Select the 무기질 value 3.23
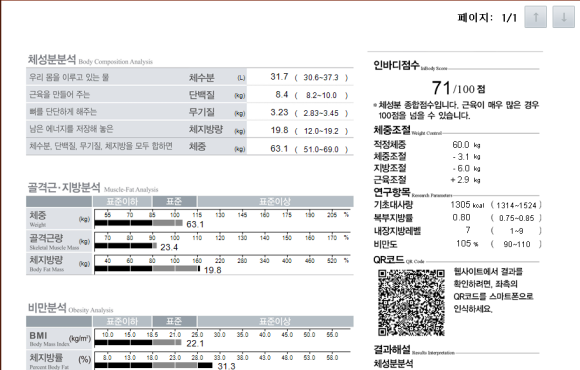580x370 pixels. [x=279, y=112]
